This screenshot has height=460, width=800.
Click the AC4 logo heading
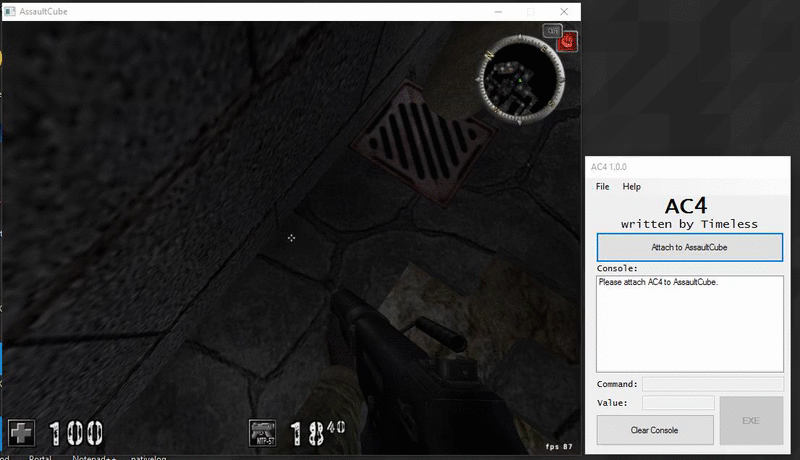686,206
